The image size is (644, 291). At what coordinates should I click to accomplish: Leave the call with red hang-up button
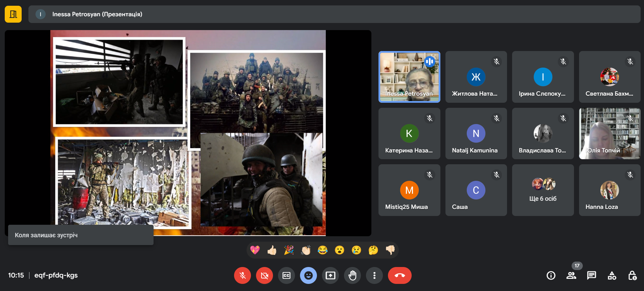(x=399, y=275)
